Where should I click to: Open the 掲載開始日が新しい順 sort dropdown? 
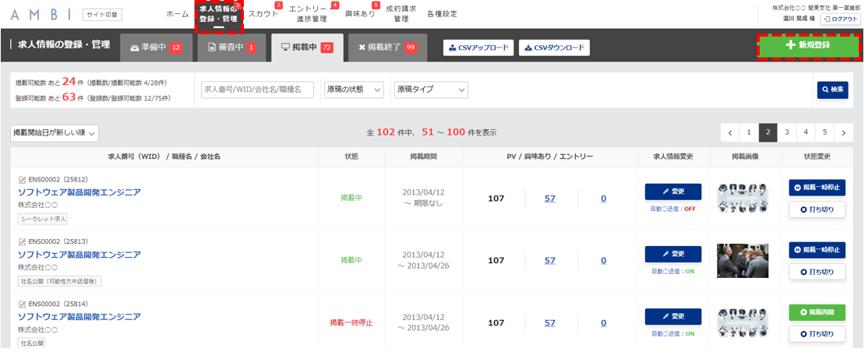(55, 133)
